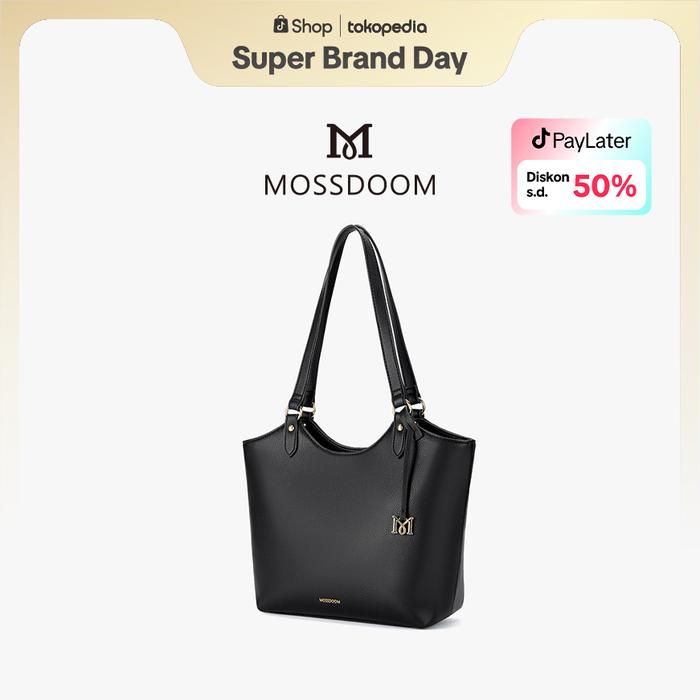Viewport: 700px width, 700px height.
Task: Click the right gold ring strap buckle
Action: [x=410, y=408]
